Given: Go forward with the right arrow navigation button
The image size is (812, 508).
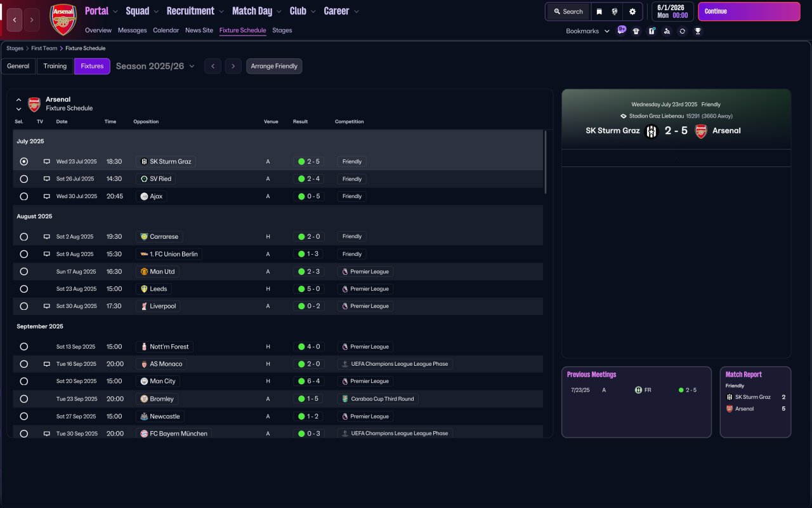Looking at the screenshot, I should 32,20.
